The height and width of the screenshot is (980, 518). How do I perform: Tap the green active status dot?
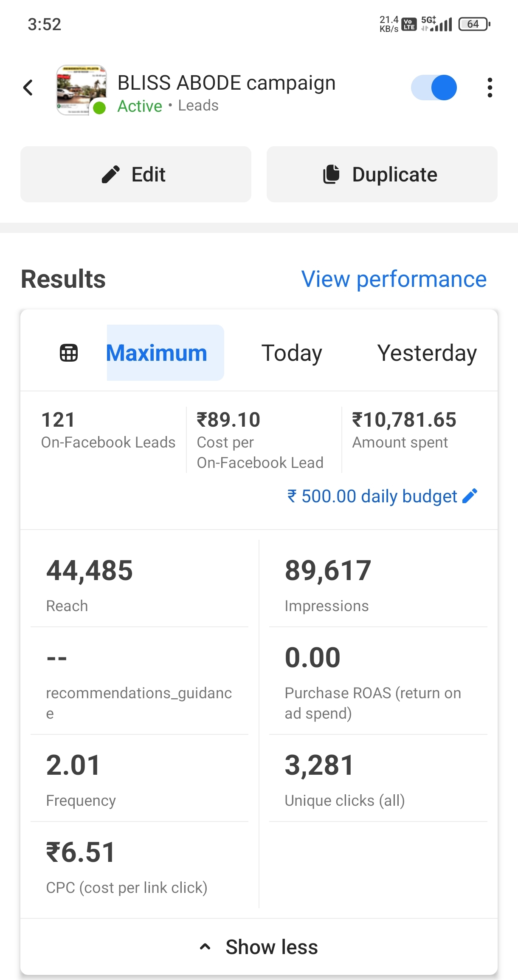pos(99,108)
